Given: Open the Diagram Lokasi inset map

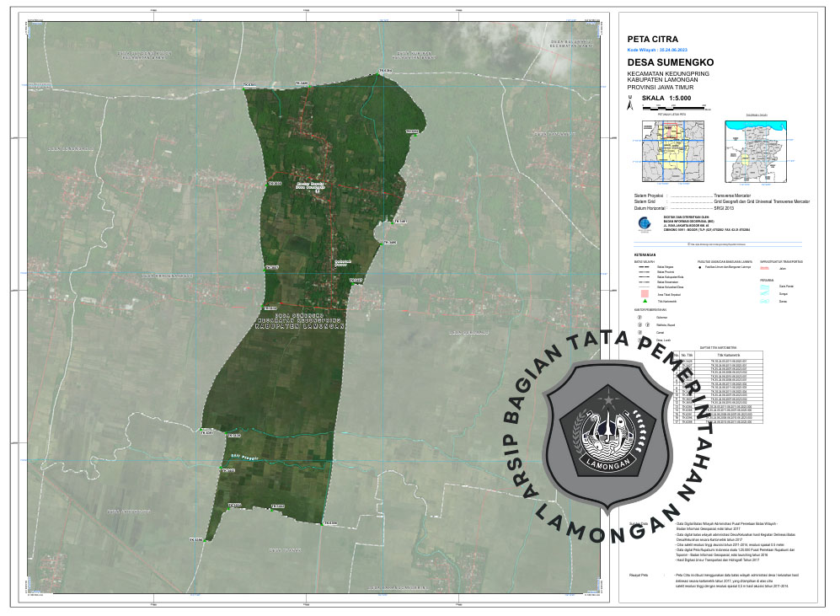Looking at the screenshot, I should pyautogui.click(x=757, y=151).
